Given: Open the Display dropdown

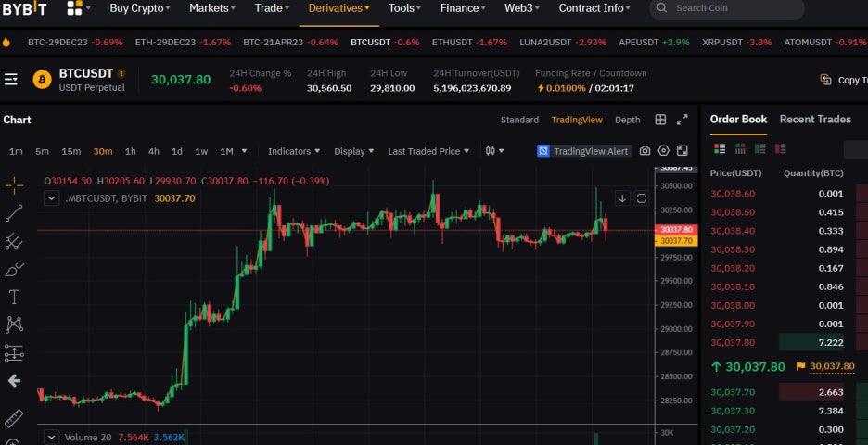Looking at the screenshot, I should [353, 151].
